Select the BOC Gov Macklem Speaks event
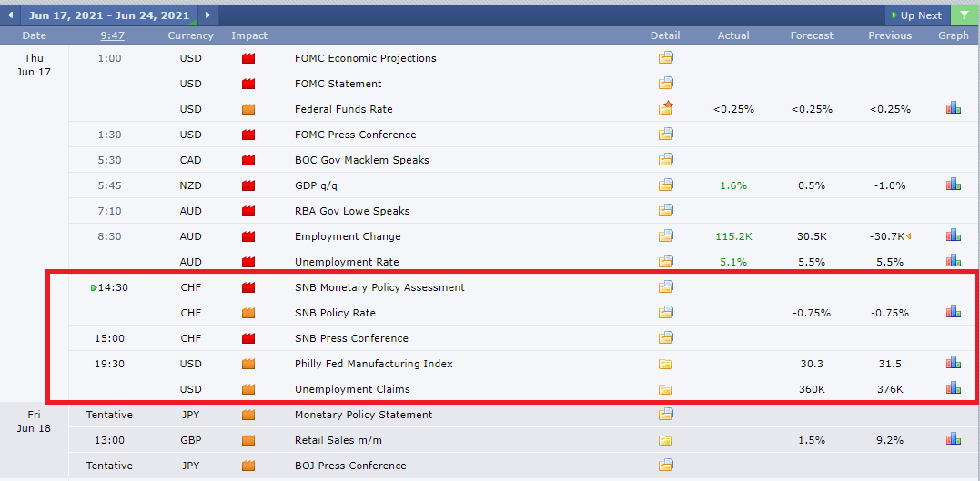 click(x=362, y=160)
